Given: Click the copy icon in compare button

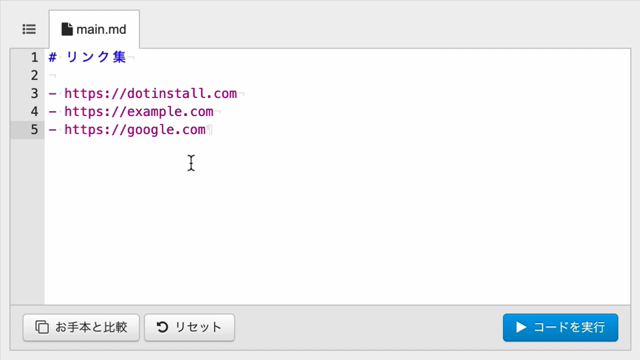Looking at the screenshot, I should pos(42,327).
